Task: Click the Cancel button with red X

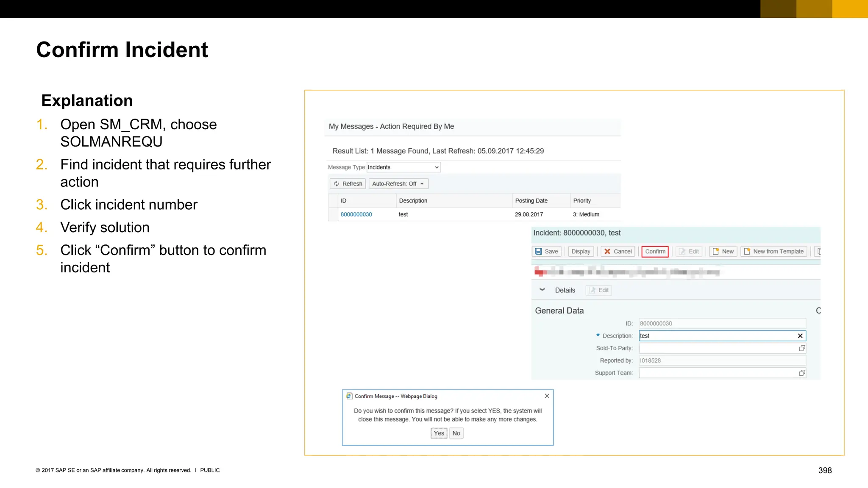Action: 618,252
